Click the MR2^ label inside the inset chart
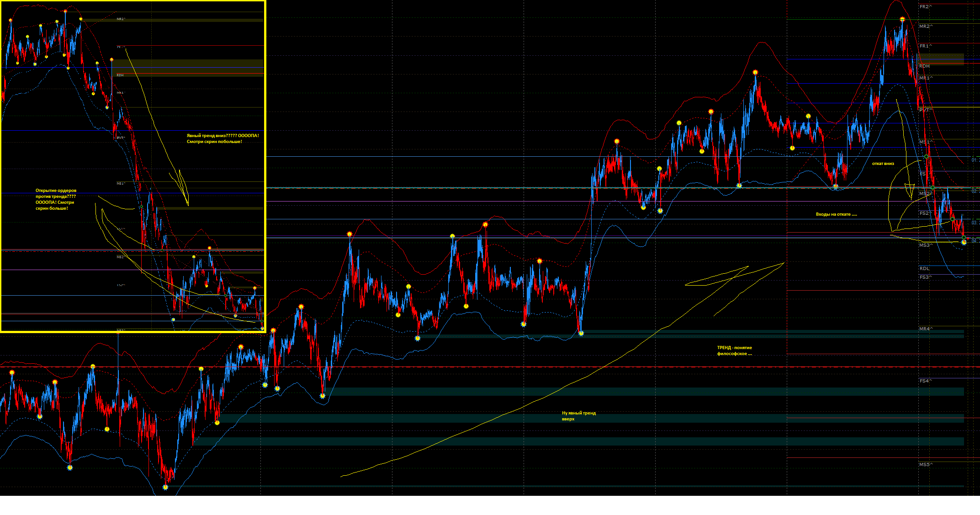 (x=121, y=19)
